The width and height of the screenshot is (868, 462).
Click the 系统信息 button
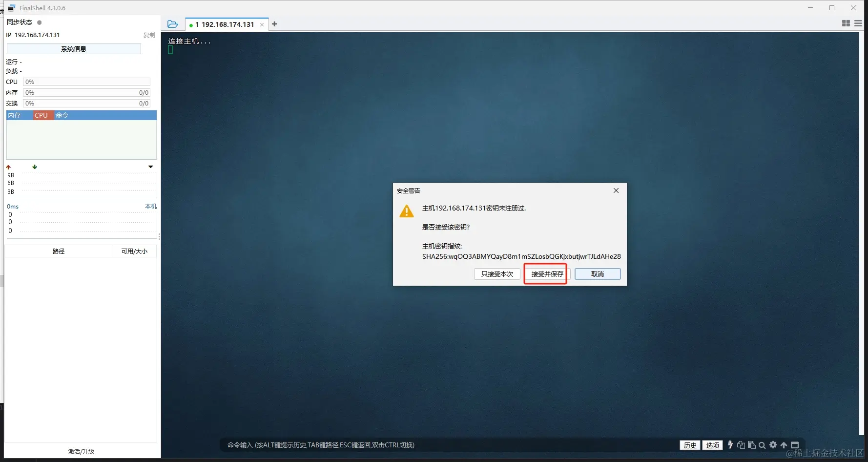[74, 49]
